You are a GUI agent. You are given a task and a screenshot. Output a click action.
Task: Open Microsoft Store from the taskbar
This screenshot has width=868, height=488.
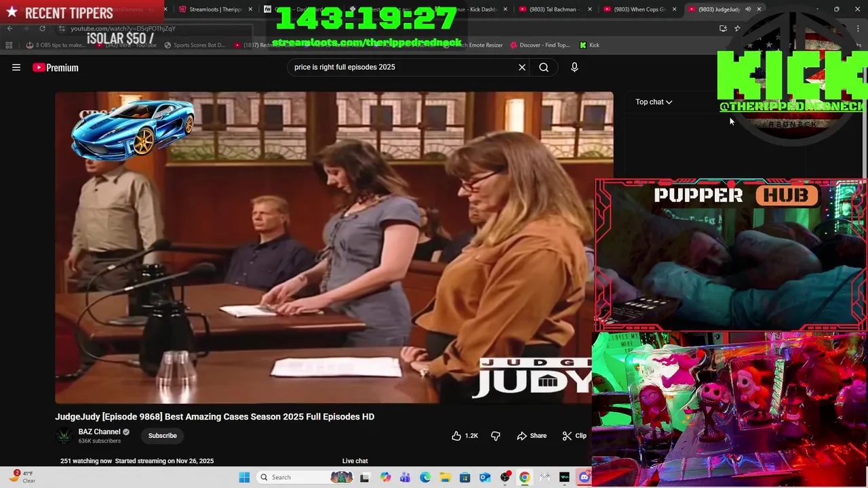[x=465, y=477]
